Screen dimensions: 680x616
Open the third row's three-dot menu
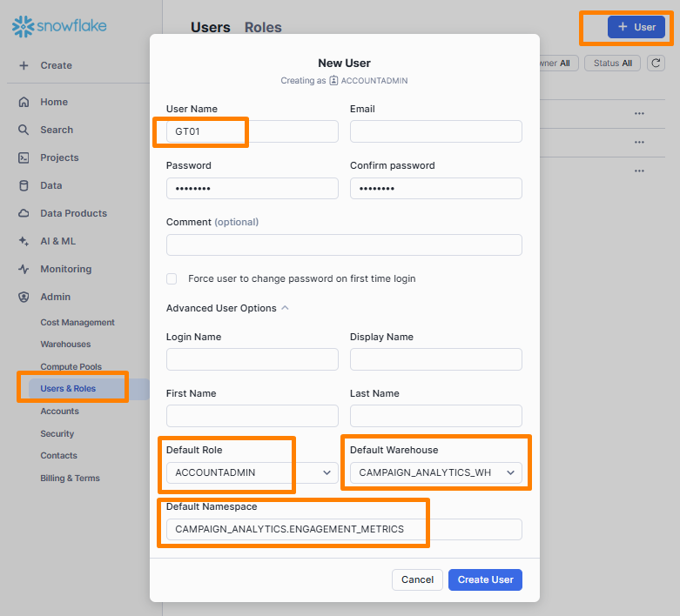[x=639, y=171]
